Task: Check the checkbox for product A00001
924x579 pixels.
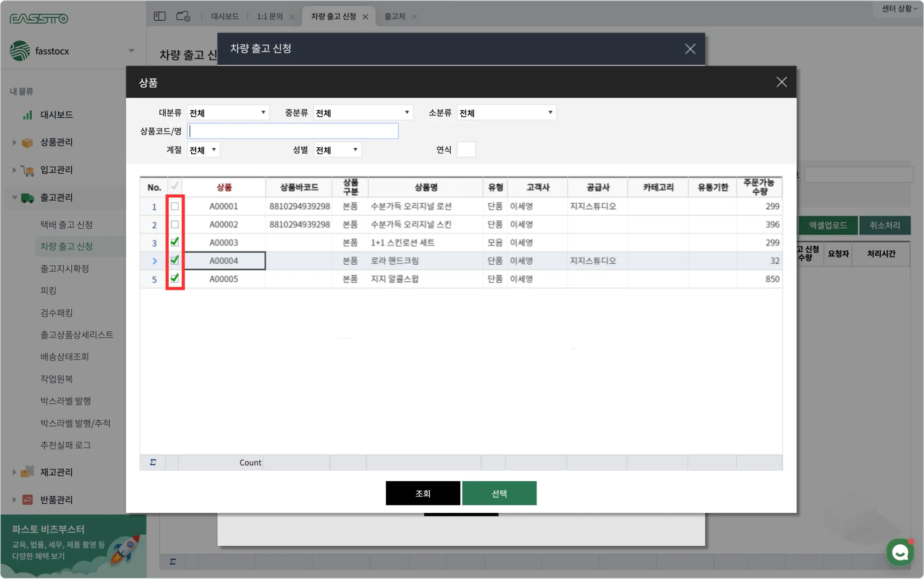Action: tap(175, 207)
